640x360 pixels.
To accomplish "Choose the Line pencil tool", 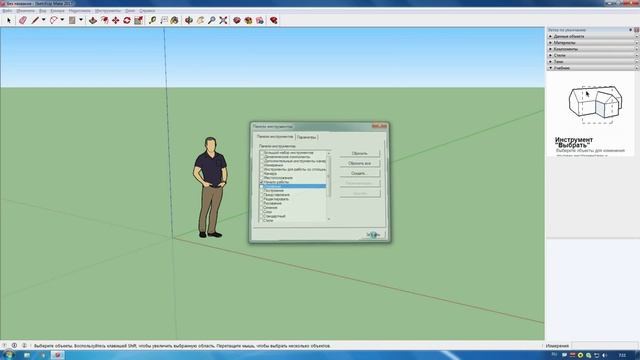I will point(36,20).
